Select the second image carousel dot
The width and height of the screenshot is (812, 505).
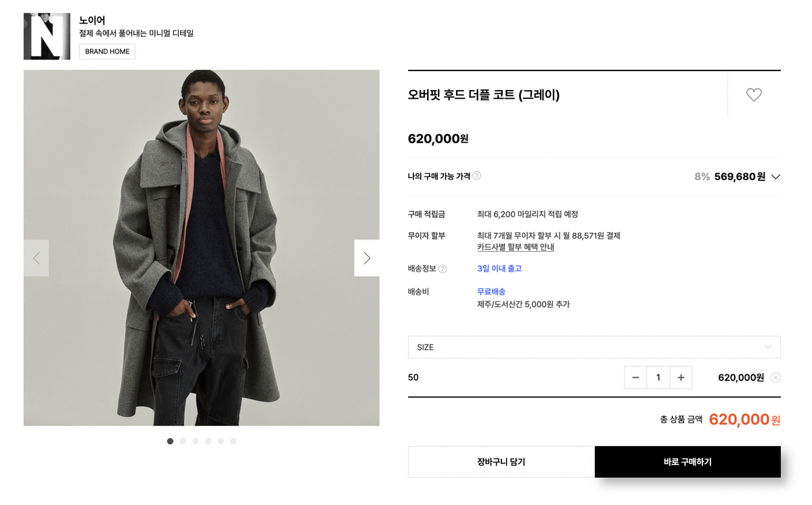pos(183,441)
